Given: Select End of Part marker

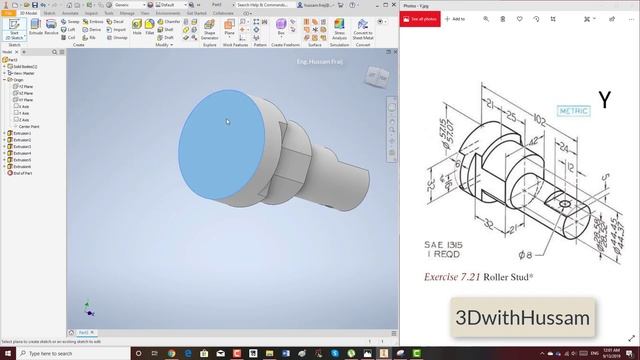Looking at the screenshot, I should (20, 173).
